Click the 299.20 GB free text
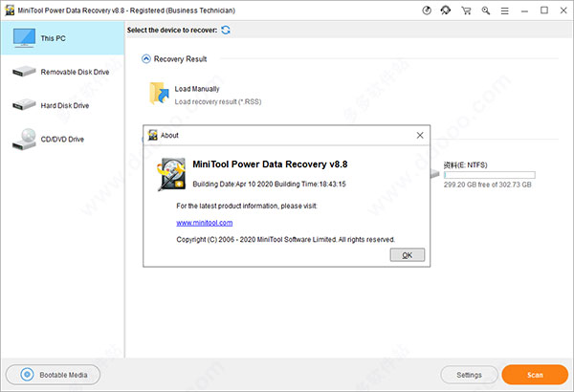The image size is (574, 392). pos(487,185)
